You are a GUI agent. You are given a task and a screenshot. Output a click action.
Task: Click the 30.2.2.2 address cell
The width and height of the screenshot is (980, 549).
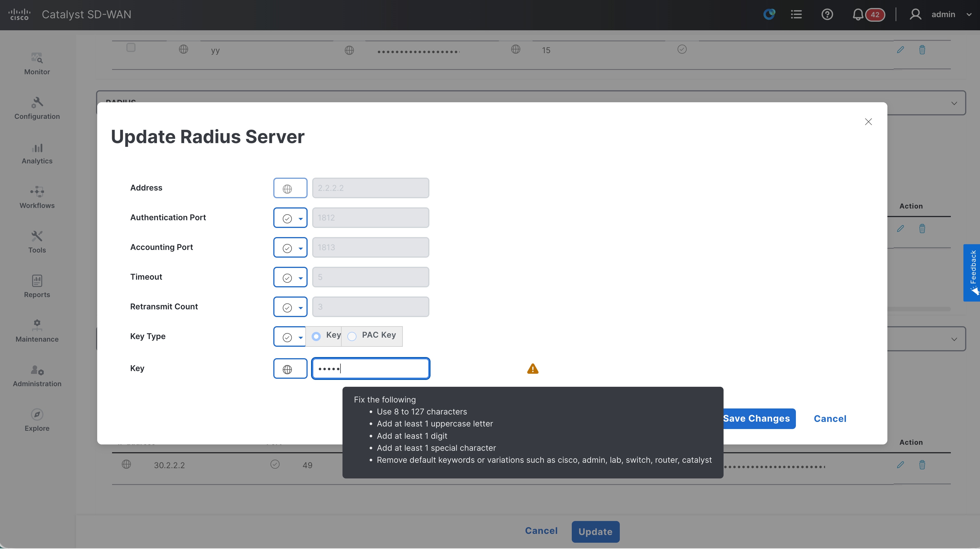pyautogui.click(x=169, y=465)
